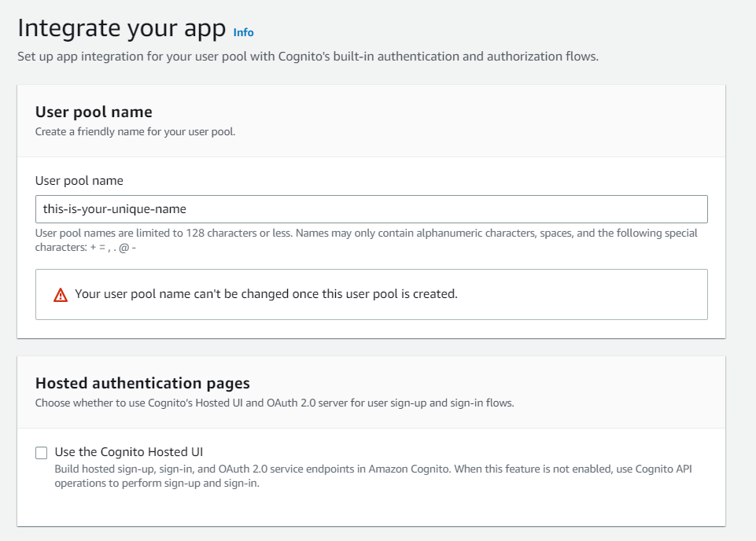
Task: Click "Choose whether to use Cognito's Hosted UI" description
Action: [275, 403]
